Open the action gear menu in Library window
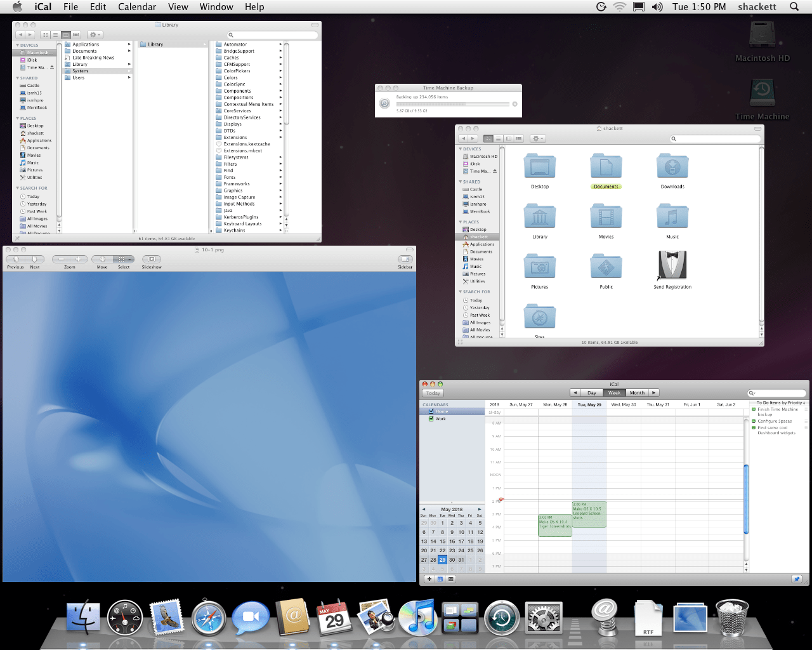Image resolution: width=812 pixels, height=650 pixels. [x=95, y=35]
